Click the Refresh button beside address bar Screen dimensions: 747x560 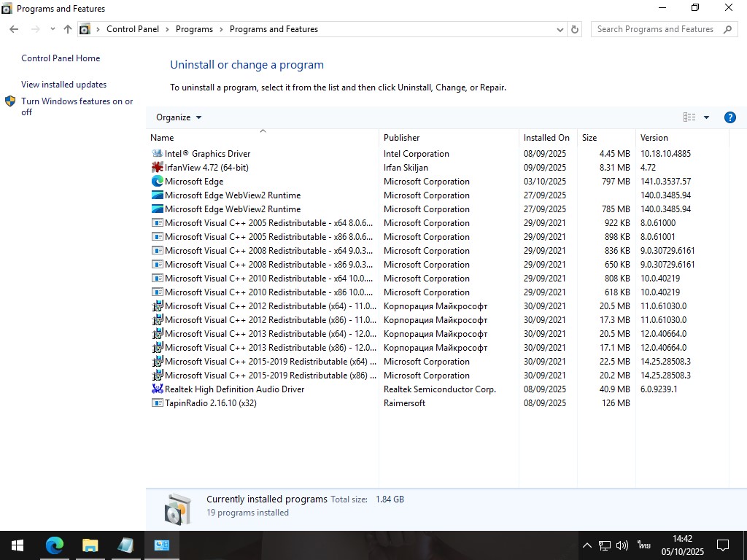click(x=575, y=29)
